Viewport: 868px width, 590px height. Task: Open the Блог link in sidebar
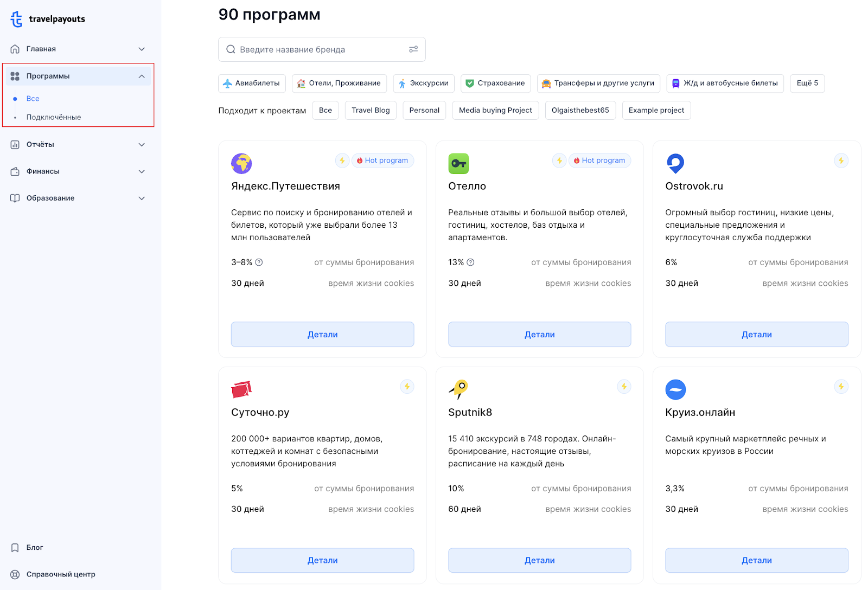pyautogui.click(x=35, y=548)
